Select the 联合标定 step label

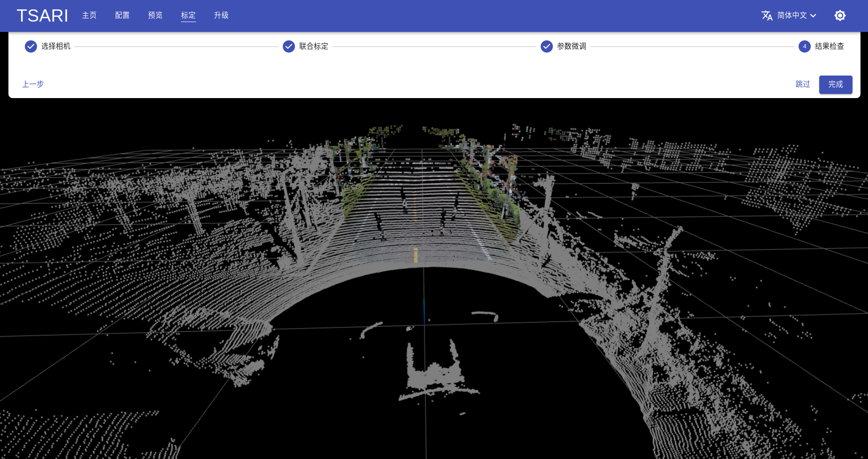pos(314,46)
